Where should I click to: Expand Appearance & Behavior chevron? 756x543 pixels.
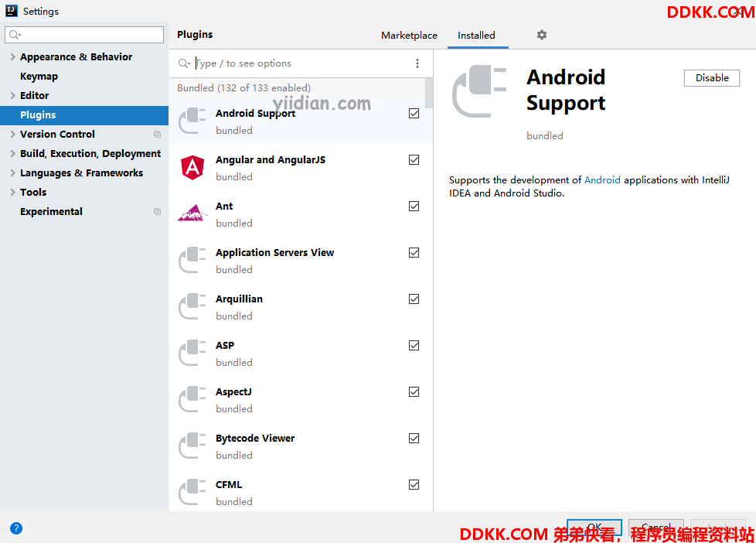(12, 56)
